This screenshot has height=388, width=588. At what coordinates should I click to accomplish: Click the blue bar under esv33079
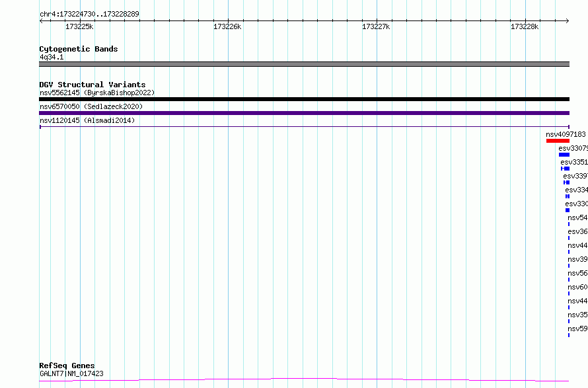(564, 155)
